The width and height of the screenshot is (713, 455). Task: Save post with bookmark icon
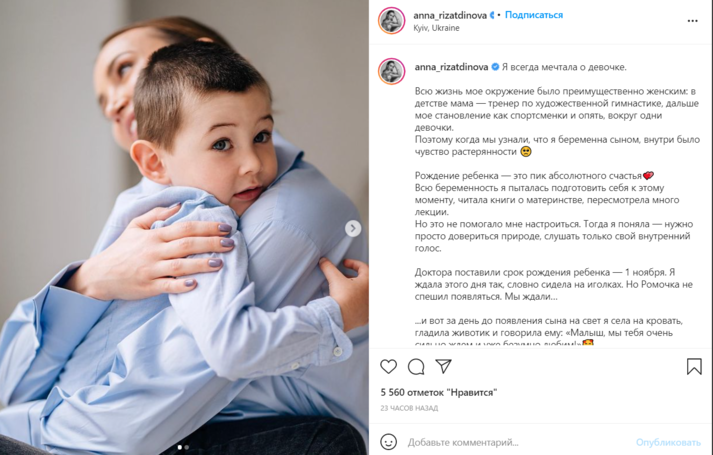coord(694,366)
